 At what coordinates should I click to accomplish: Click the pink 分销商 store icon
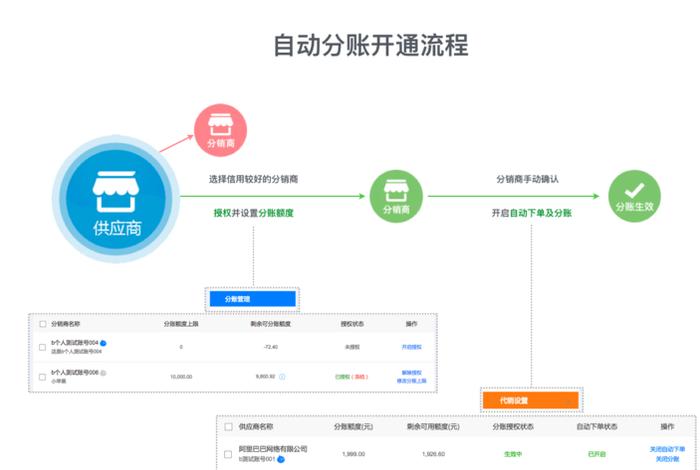(x=221, y=130)
